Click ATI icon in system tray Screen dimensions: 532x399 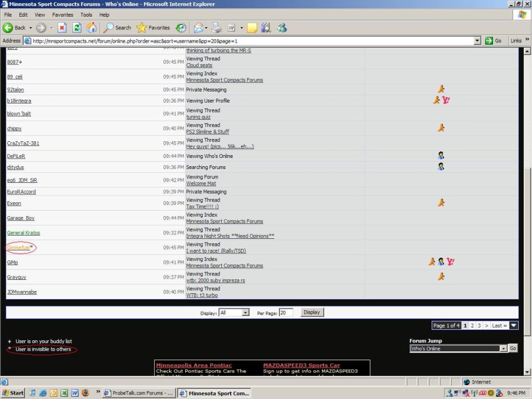coord(483,393)
